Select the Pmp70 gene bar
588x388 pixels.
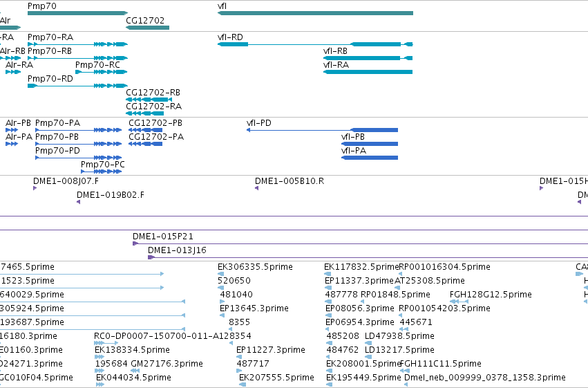click(x=77, y=13)
